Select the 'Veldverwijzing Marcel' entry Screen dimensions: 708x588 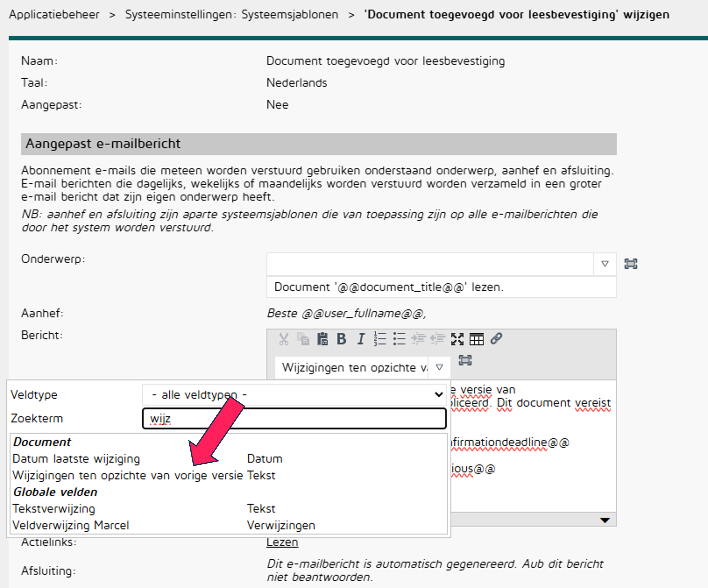(71, 525)
